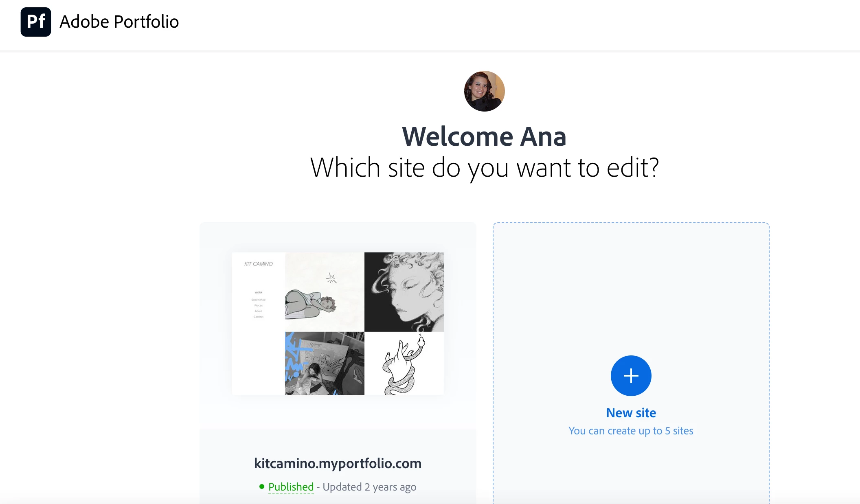Image resolution: width=860 pixels, height=504 pixels.
Task: Click the Work menu list in site preview
Action: click(258, 305)
